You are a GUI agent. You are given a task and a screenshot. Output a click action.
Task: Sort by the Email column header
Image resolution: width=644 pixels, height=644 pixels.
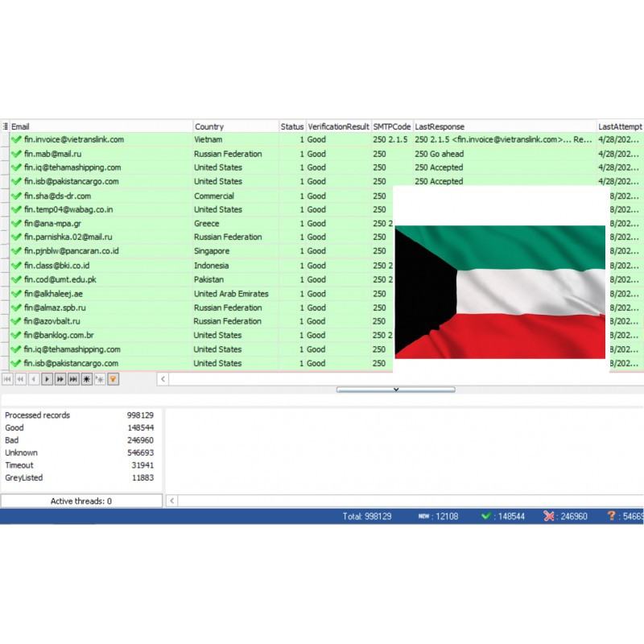click(22, 126)
